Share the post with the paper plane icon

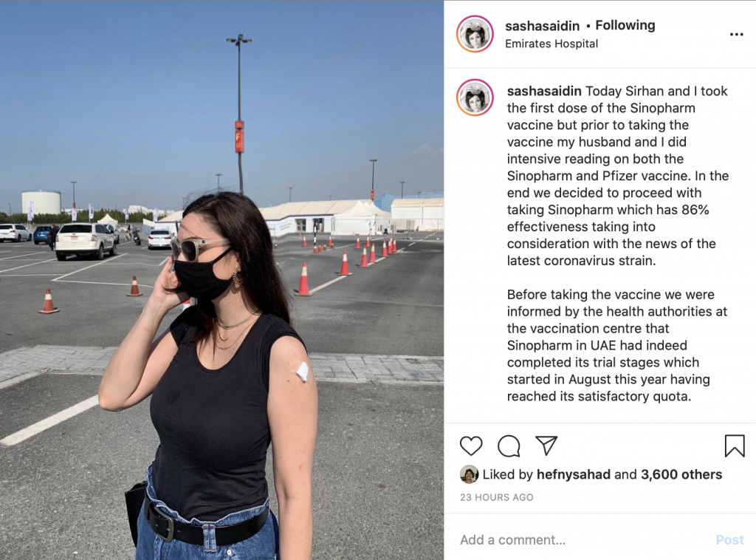tap(546, 445)
